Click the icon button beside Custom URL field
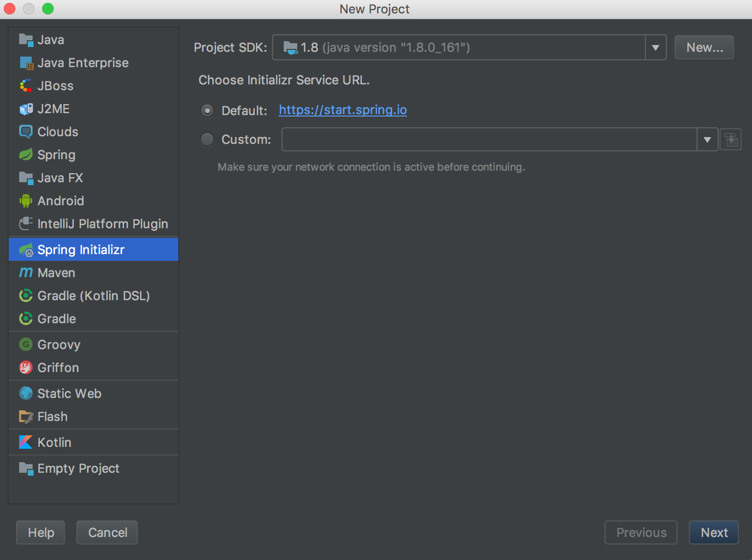The image size is (752, 560). 731,140
